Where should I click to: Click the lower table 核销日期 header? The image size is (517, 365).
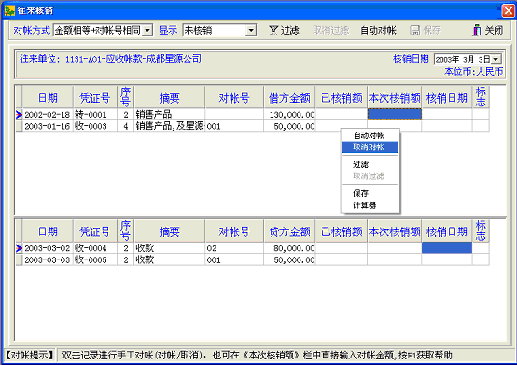pyautogui.click(x=447, y=231)
